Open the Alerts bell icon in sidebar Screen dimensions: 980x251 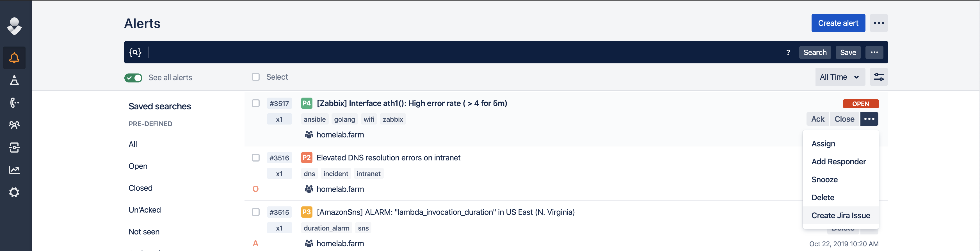point(14,58)
